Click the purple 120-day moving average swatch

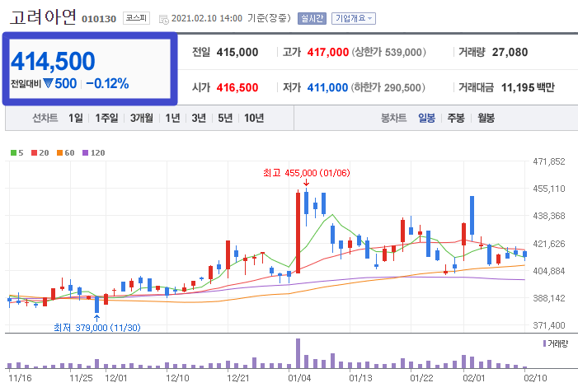tap(86, 152)
